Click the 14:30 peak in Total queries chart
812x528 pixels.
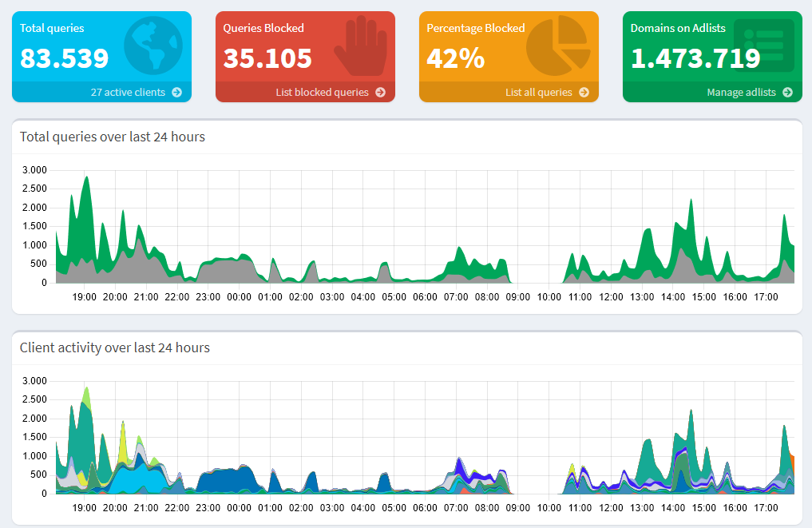click(691, 200)
